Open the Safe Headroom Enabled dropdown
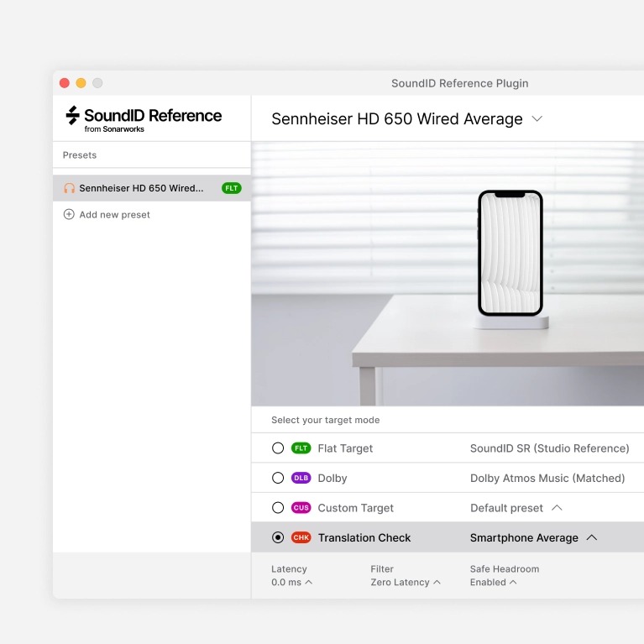644x644 pixels. 493,583
